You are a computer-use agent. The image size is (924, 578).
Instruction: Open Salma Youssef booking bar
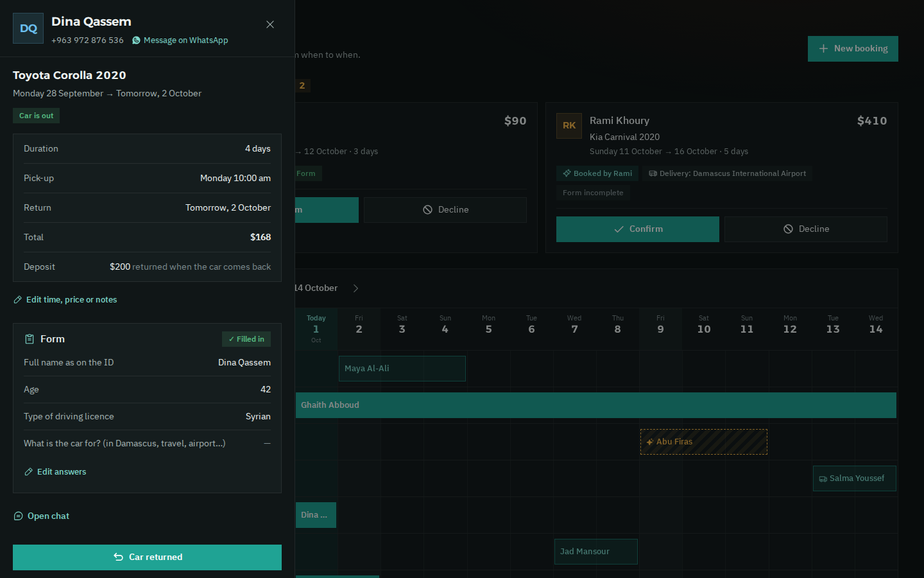(855, 478)
